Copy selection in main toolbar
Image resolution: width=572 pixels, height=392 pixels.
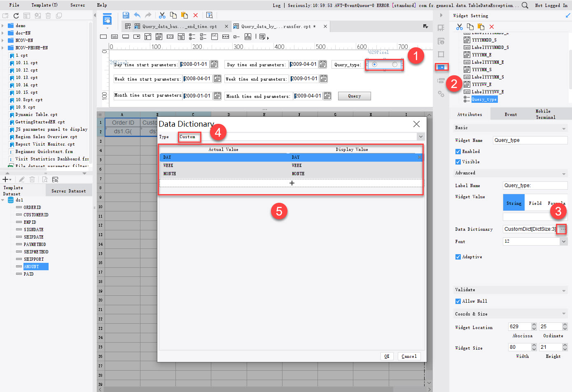173,15
